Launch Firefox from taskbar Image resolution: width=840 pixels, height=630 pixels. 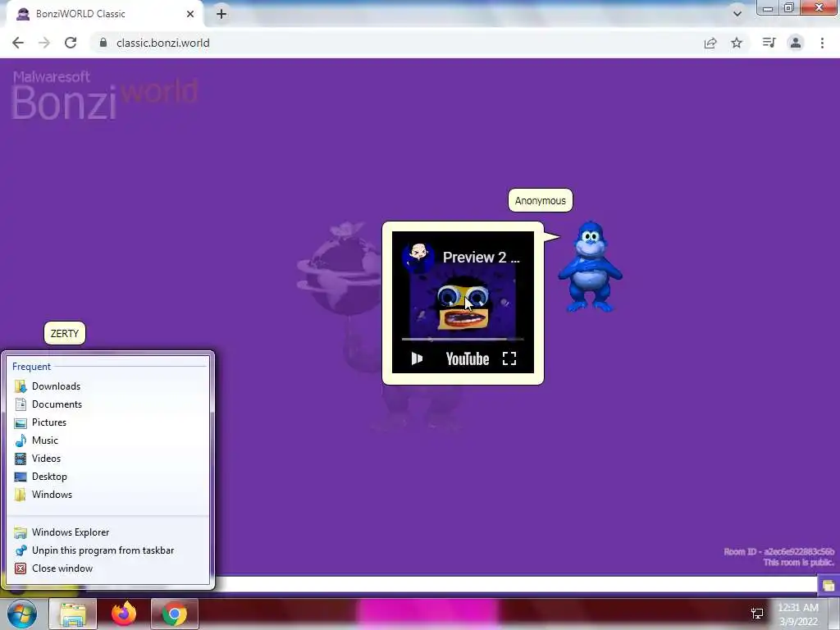pyautogui.click(x=124, y=614)
